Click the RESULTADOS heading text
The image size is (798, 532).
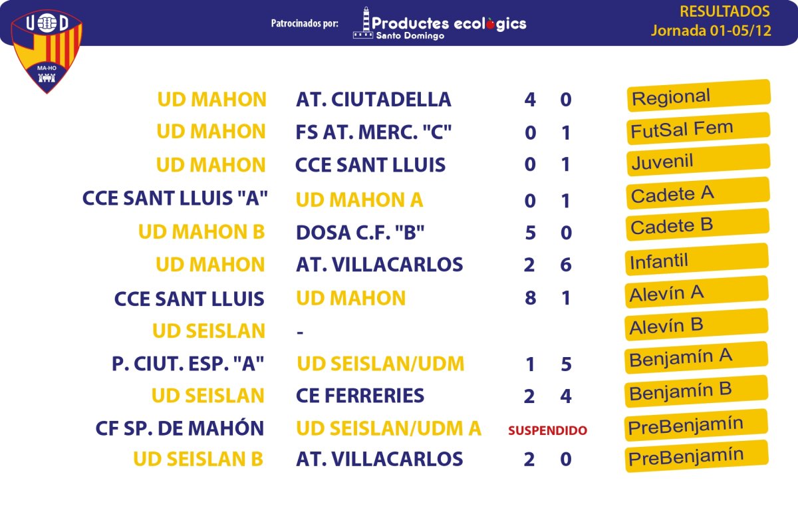coord(725,11)
